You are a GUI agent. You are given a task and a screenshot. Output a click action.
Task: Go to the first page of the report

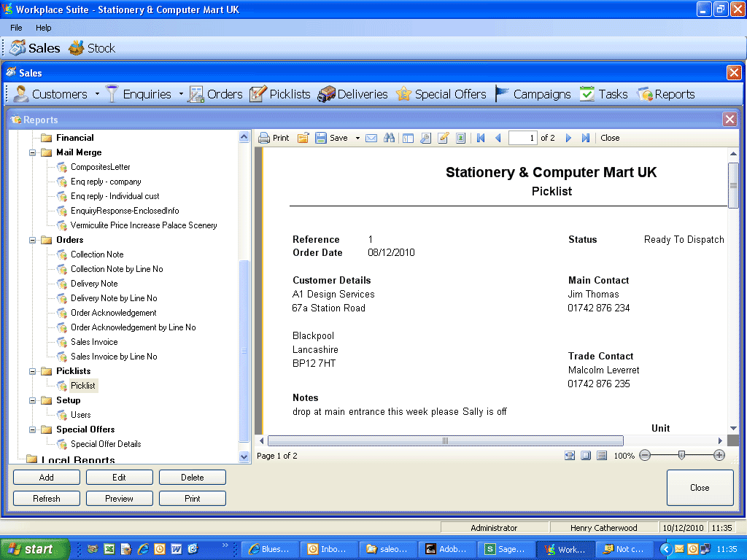[x=481, y=138]
